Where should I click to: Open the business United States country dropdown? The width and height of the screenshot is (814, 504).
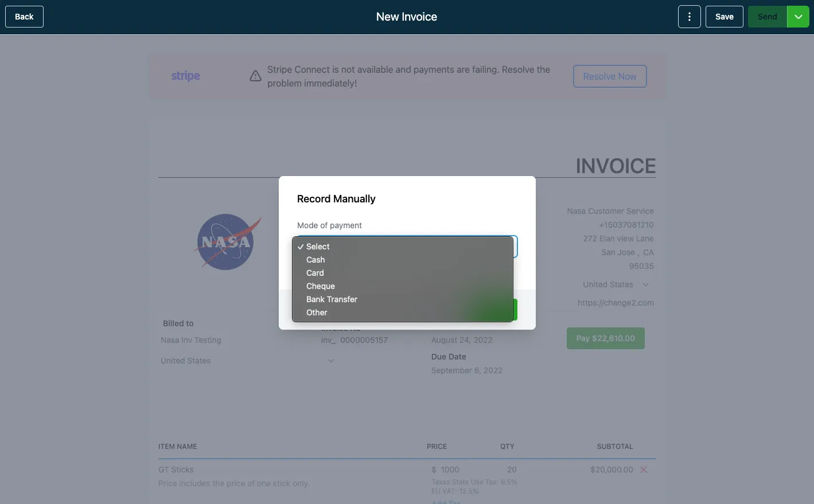(616, 284)
